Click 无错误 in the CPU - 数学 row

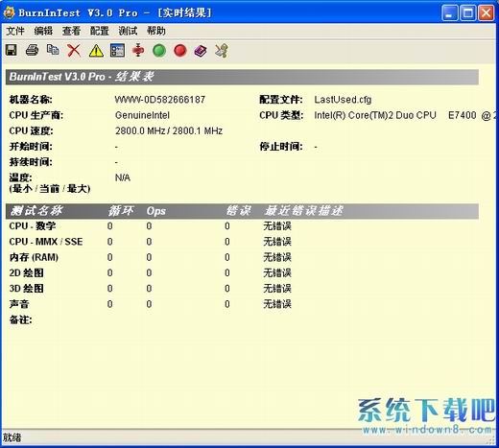pos(277,226)
